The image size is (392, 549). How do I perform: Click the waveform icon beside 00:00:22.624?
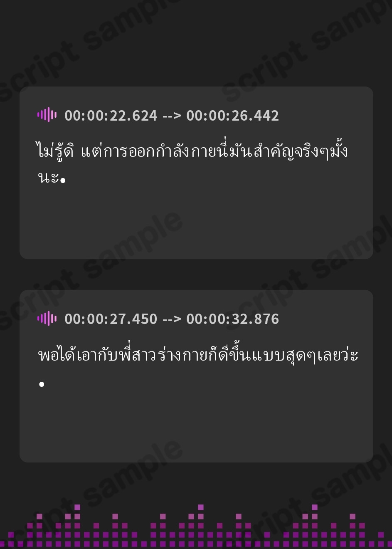click(47, 115)
